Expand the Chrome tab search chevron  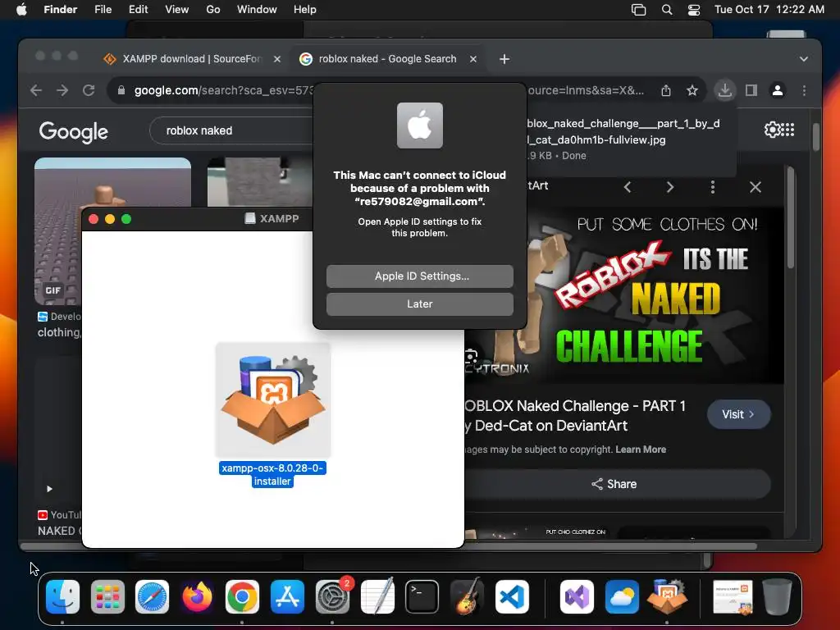pyautogui.click(x=803, y=59)
